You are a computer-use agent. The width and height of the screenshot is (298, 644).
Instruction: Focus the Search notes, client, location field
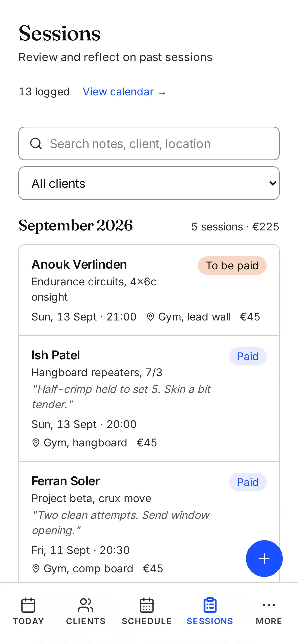coord(149,143)
